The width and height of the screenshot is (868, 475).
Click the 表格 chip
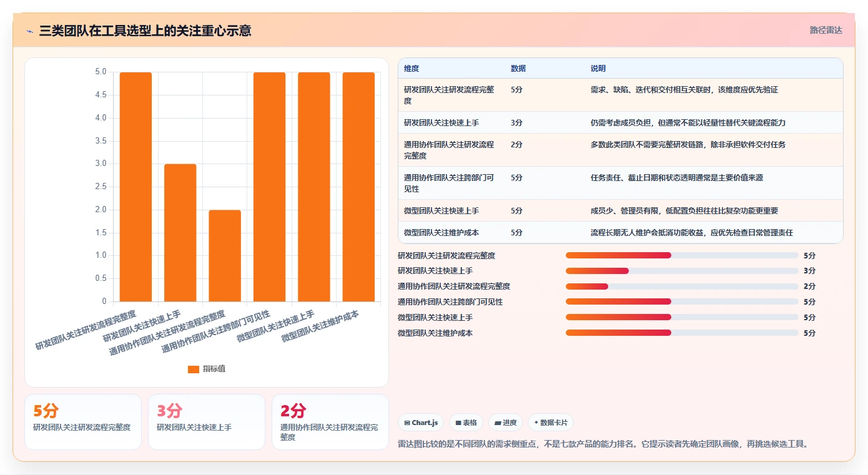466,423
